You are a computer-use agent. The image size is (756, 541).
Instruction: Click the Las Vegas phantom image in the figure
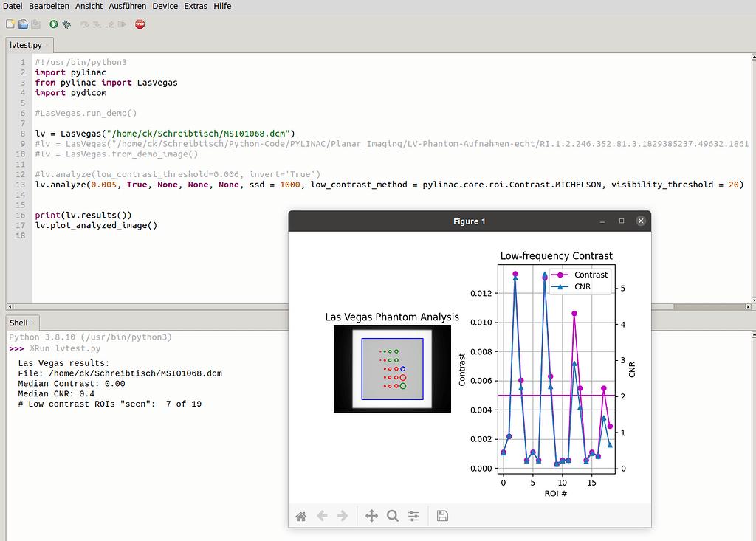(x=391, y=369)
